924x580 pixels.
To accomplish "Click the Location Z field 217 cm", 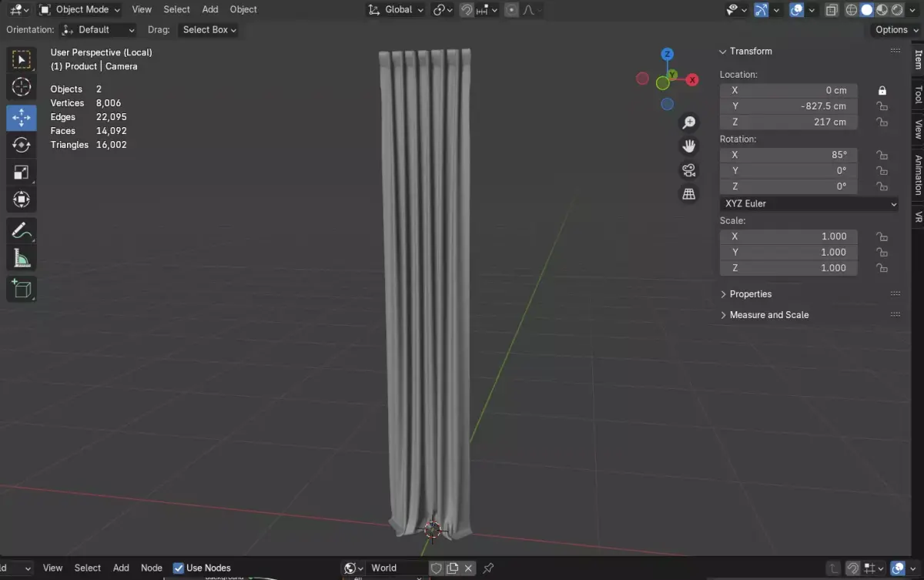I will click(788, 122).
